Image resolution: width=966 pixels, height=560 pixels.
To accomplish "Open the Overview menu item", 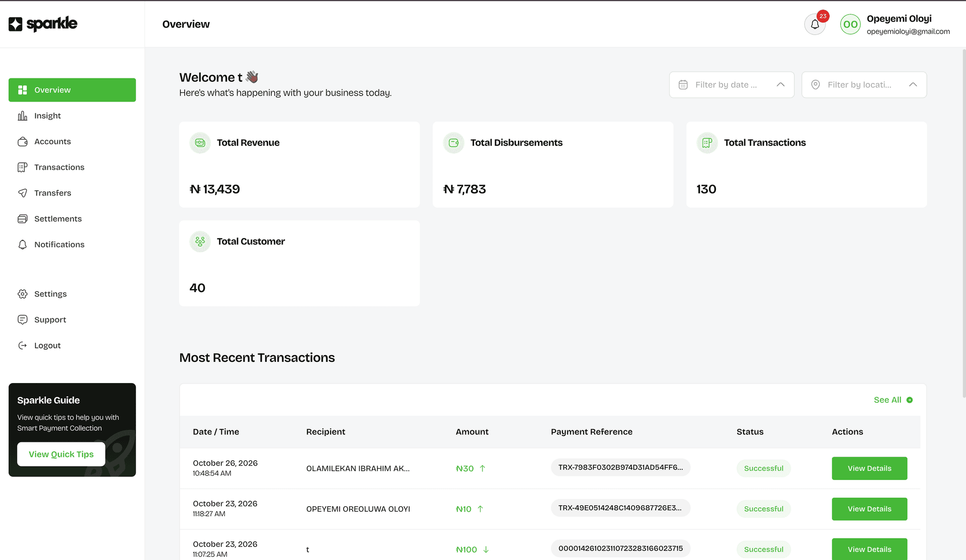I will coord(72,90).
